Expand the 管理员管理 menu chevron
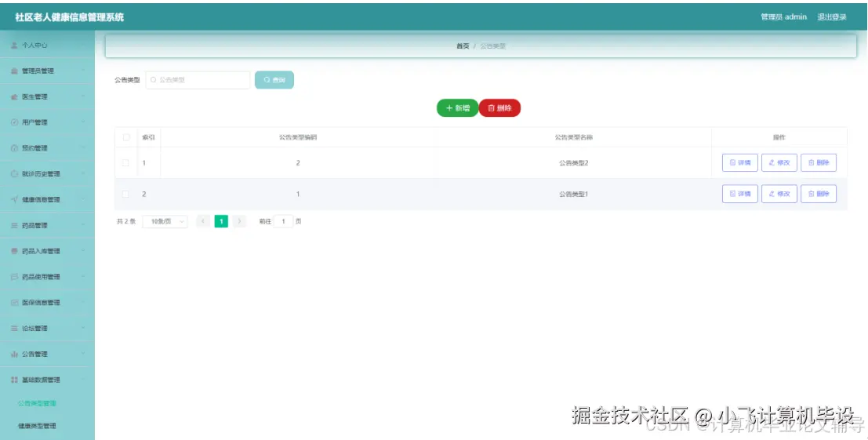This screenshot has width=868, height=440. (83, 71)
